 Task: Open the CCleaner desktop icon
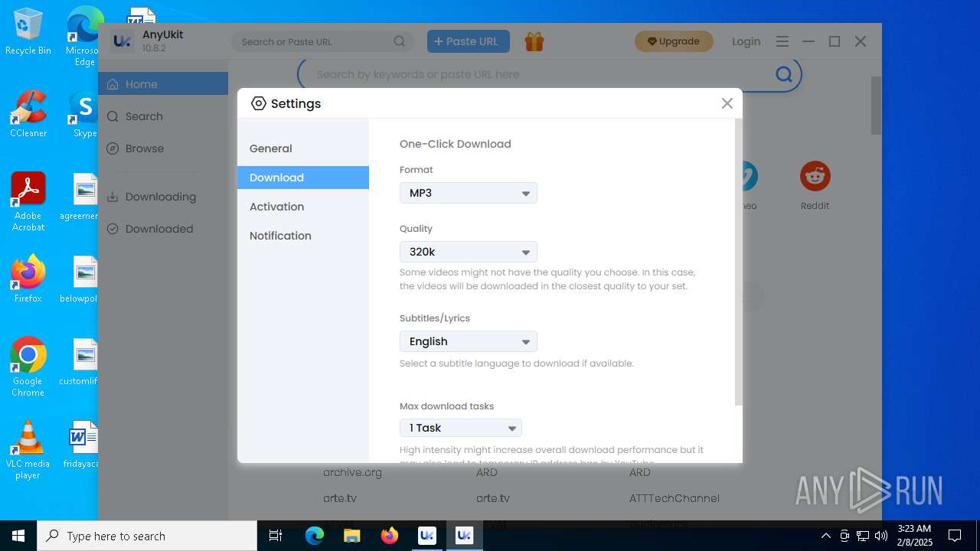coord(28,114)
